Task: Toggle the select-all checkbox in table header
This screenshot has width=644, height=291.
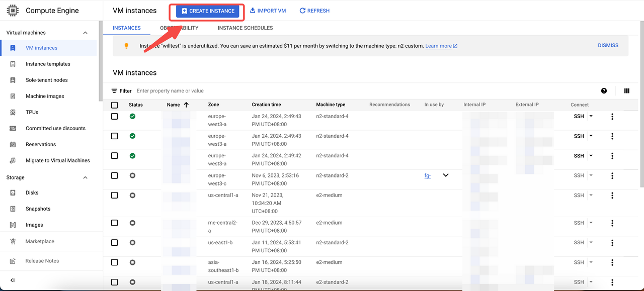Action: (115, 105)
